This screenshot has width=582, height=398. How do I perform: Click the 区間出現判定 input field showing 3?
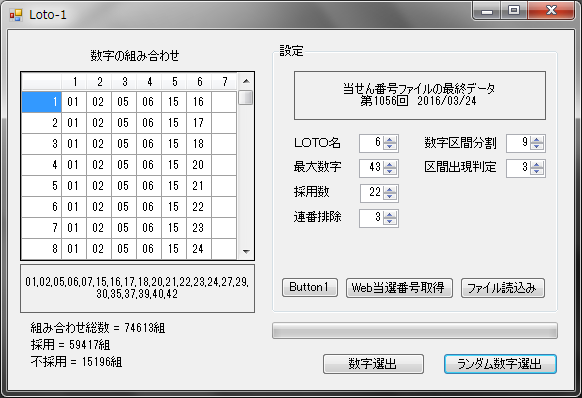(x=519, y=168)
